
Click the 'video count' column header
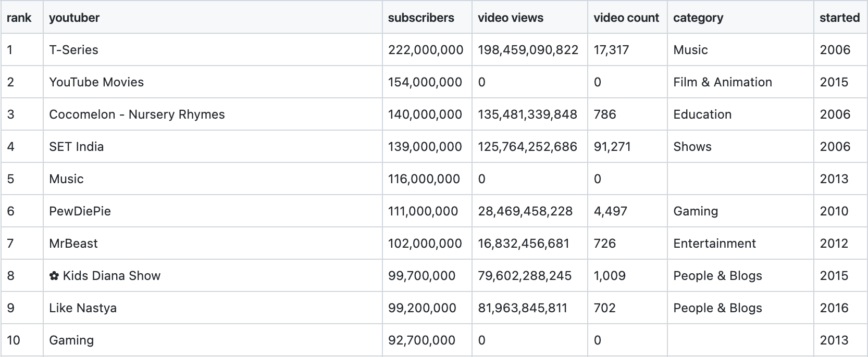626,18
